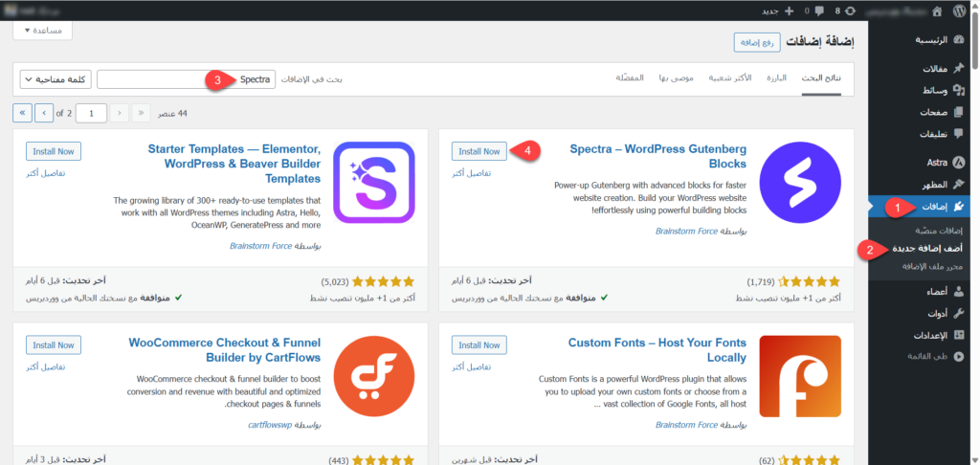Screen dimensions: 980x465
Task: Open Brainstorm Force author link under Custom Fonts
Action: coord(686,425)
